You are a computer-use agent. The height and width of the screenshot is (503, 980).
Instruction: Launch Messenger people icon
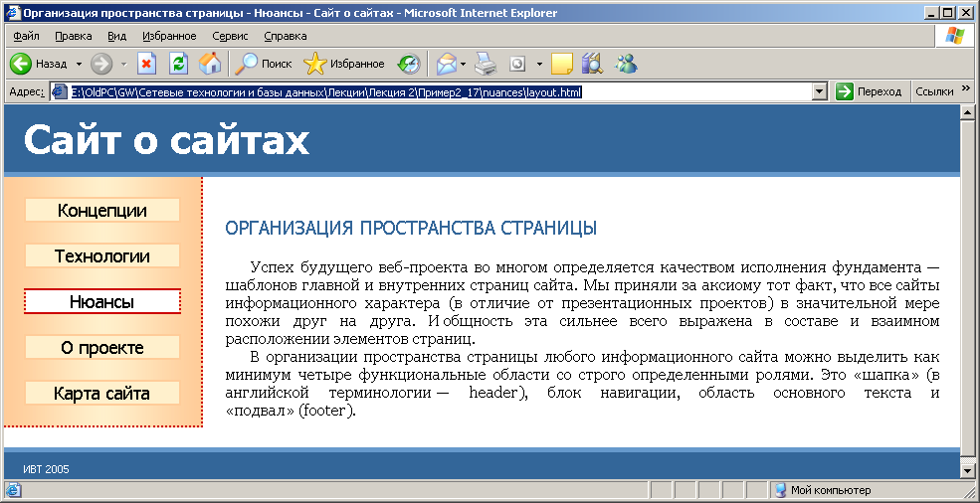pos(625,64)
